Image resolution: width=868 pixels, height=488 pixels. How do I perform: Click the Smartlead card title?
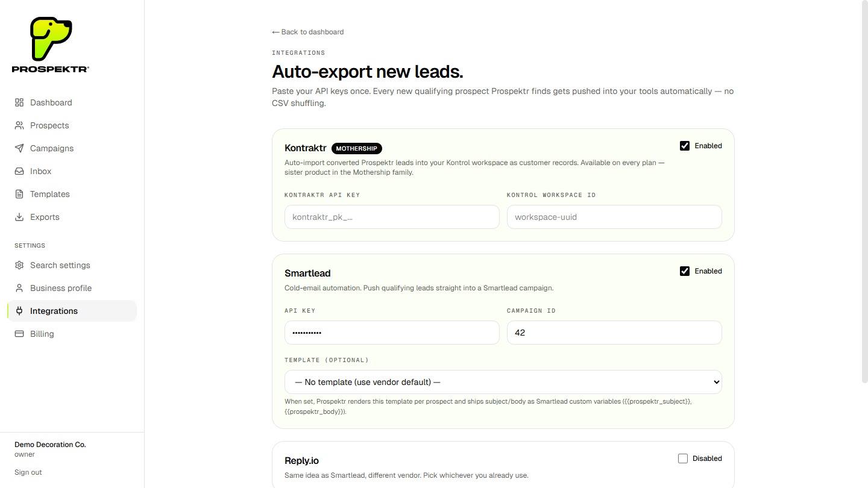(x=307, y=274)
